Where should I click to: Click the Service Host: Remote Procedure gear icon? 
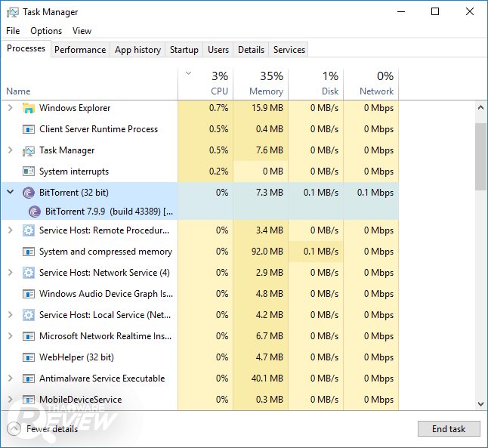point(28,230)
